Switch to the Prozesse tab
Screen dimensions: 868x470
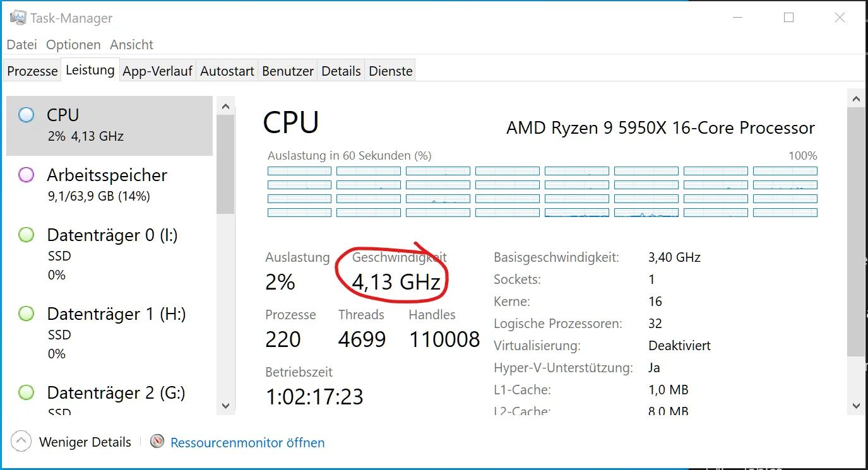(x=32, y=71)
